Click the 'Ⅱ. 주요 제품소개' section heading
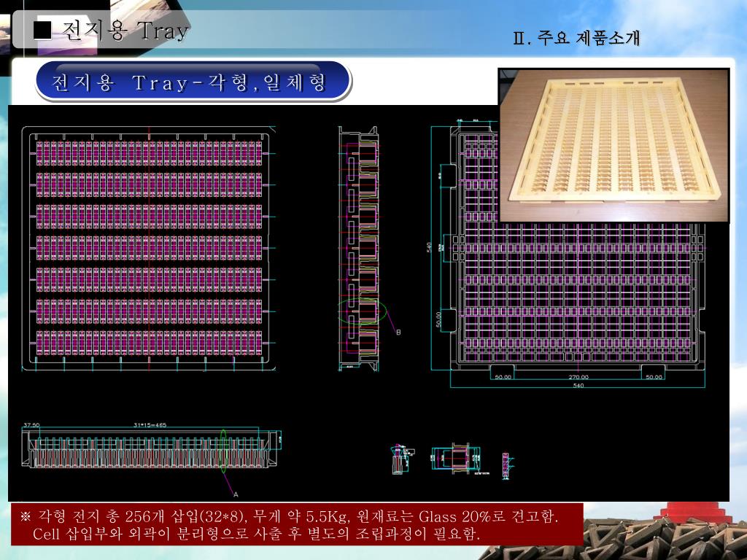The width and height of the screenshot is (747, 560). 578,38
